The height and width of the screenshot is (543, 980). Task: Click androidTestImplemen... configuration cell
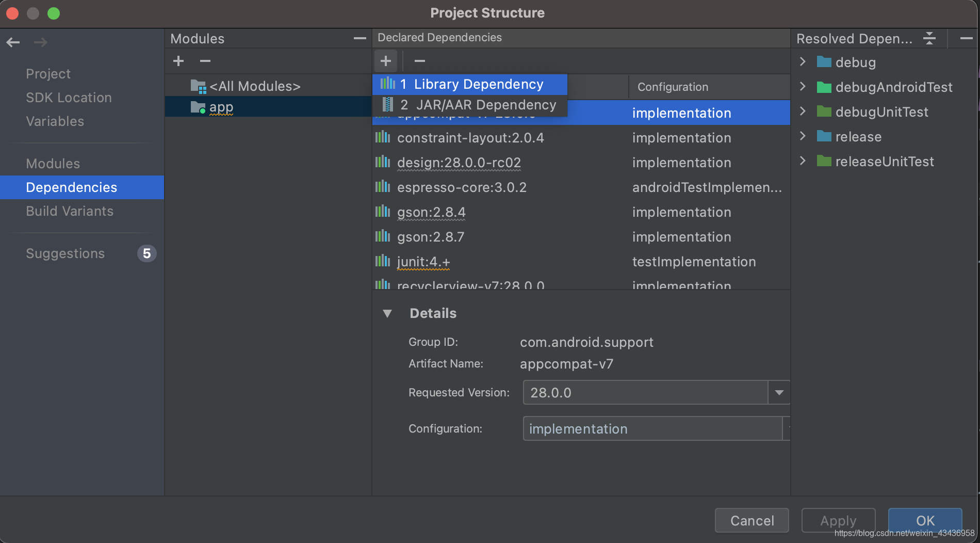click(707, 187)
